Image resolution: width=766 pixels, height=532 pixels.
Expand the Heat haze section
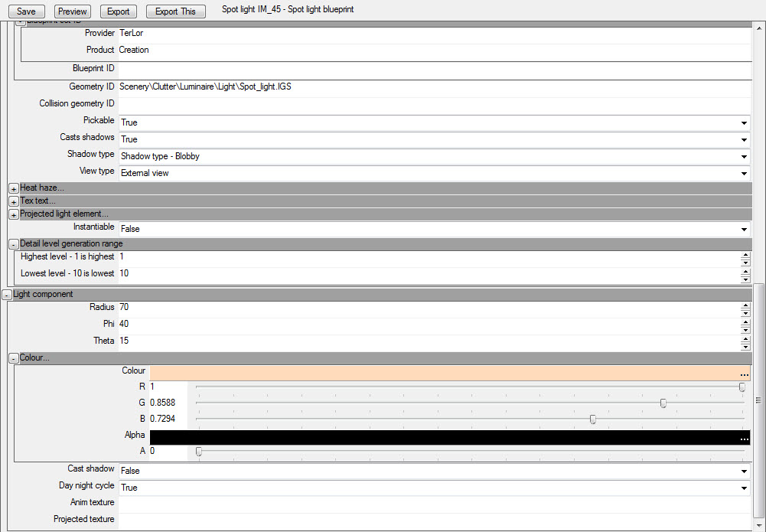[14, 188]
